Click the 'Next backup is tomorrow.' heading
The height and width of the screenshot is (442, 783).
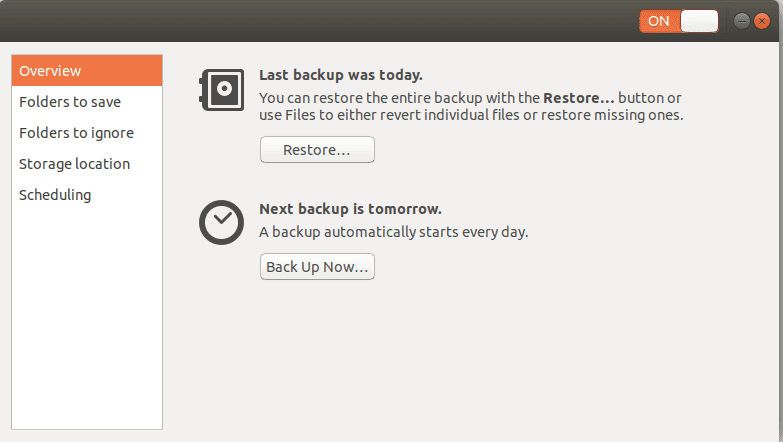click(350, 209)
